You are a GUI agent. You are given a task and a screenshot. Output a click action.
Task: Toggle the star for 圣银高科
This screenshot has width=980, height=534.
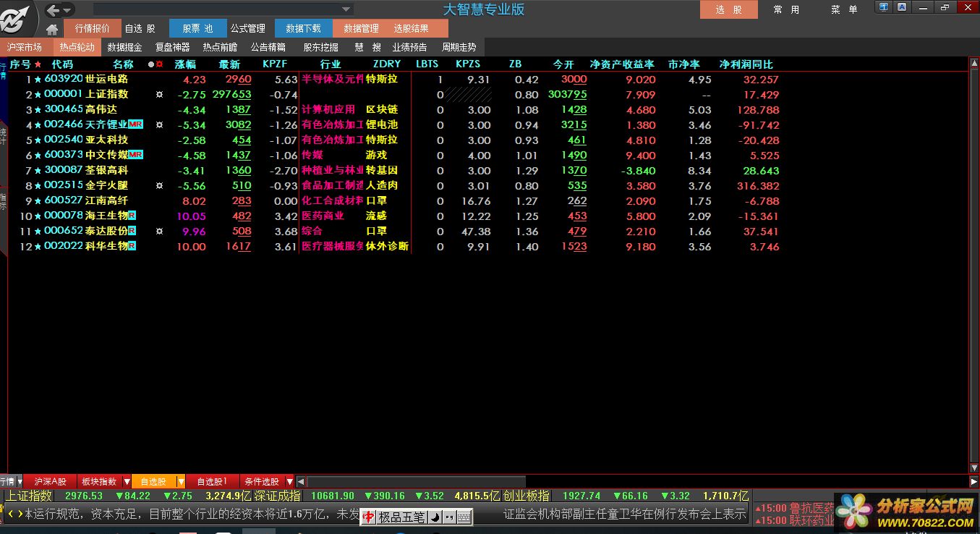pyautogui.click(x=38, y=171)
